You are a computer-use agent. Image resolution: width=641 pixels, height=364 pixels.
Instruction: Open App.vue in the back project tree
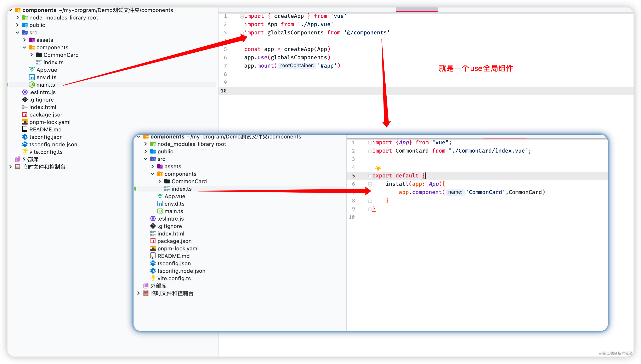[47, 70]
